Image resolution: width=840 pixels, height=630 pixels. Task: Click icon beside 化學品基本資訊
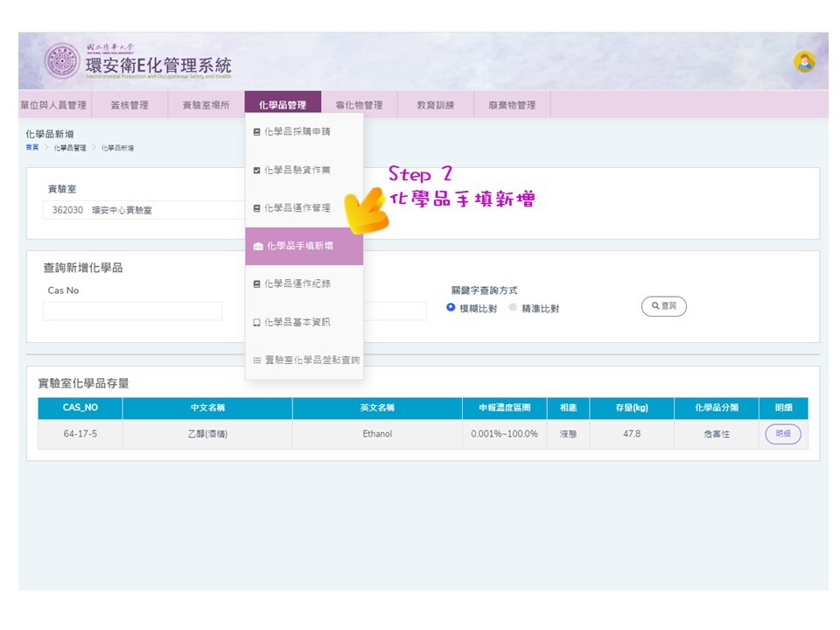pyautogui.click(x=256, y=323)
